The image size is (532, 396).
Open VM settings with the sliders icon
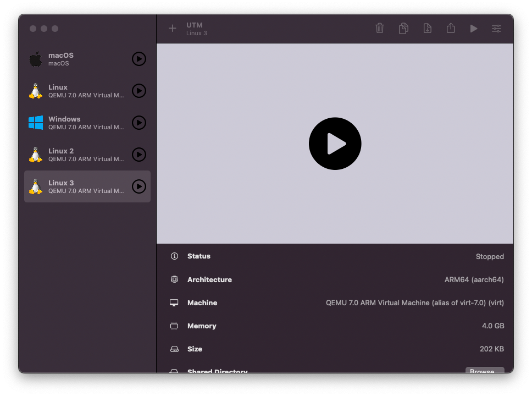pyautogui.click(x=496, y=29)
